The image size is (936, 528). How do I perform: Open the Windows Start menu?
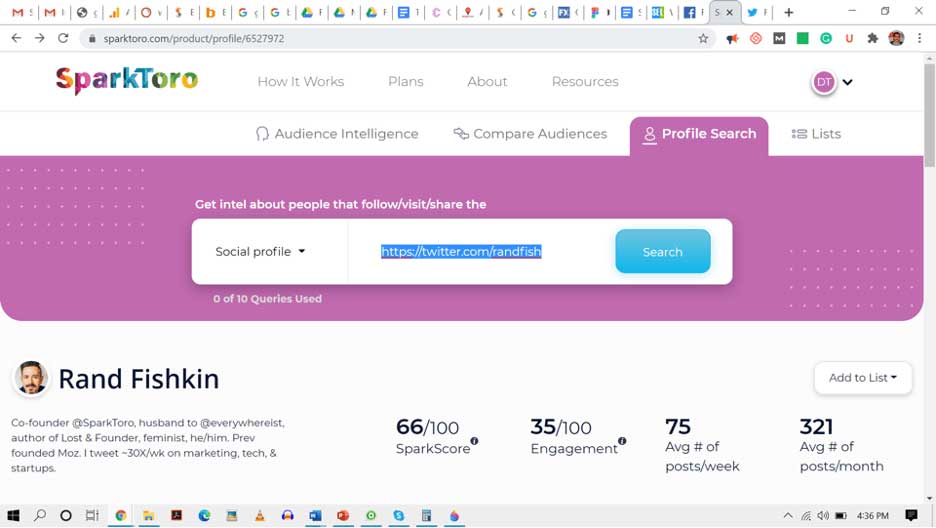[13, 515]
